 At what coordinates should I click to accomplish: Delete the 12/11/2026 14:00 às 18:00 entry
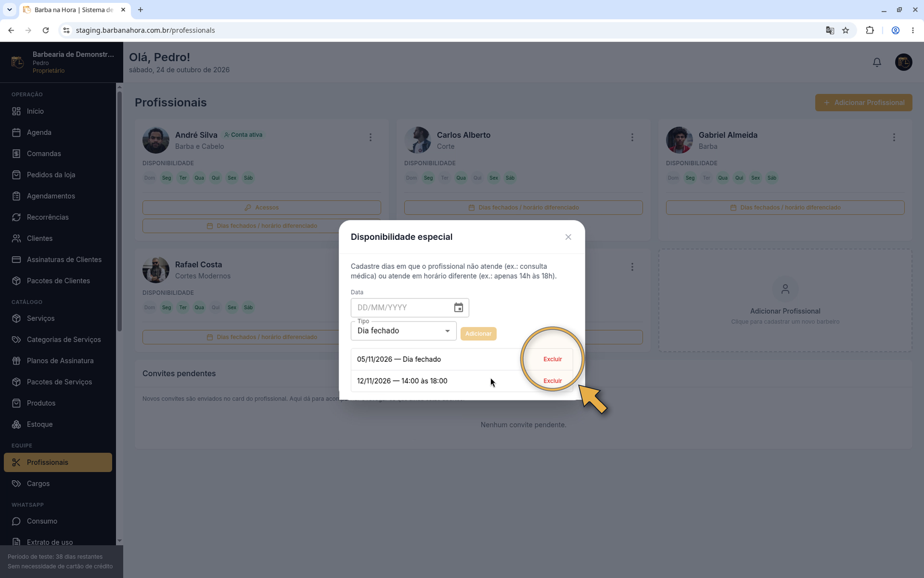coord(553,381)
